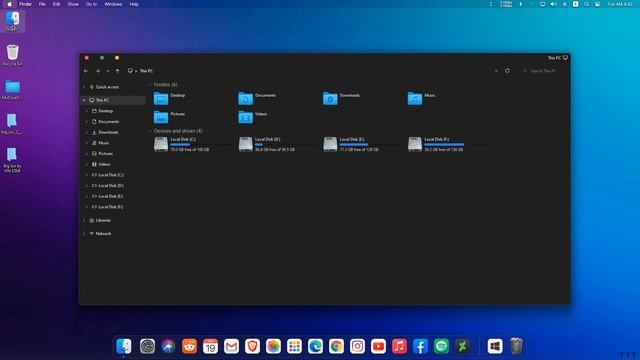Screen dimensions: 640x360
Task: Select Local Disk (F:) in sidebar
Action: click(x=110, y=207)
